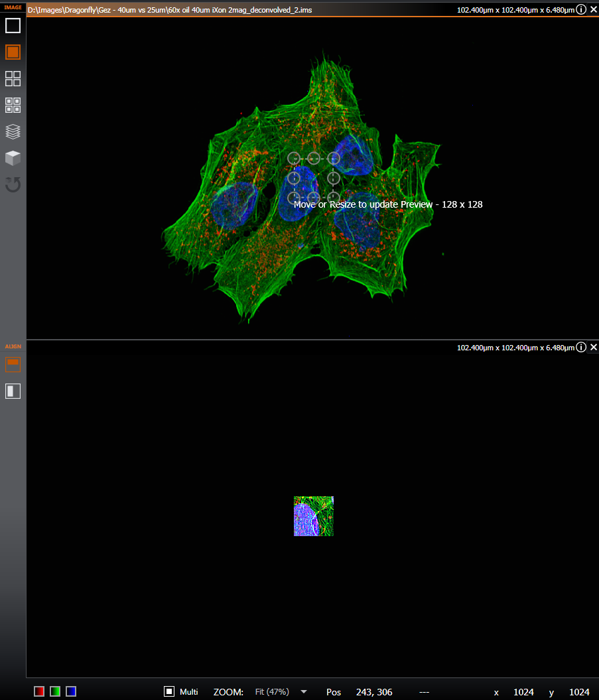The height and width of the screenshot is (700, 599).
Task: Select the vertical side-by-side align icon
Action: click(13, 391)
